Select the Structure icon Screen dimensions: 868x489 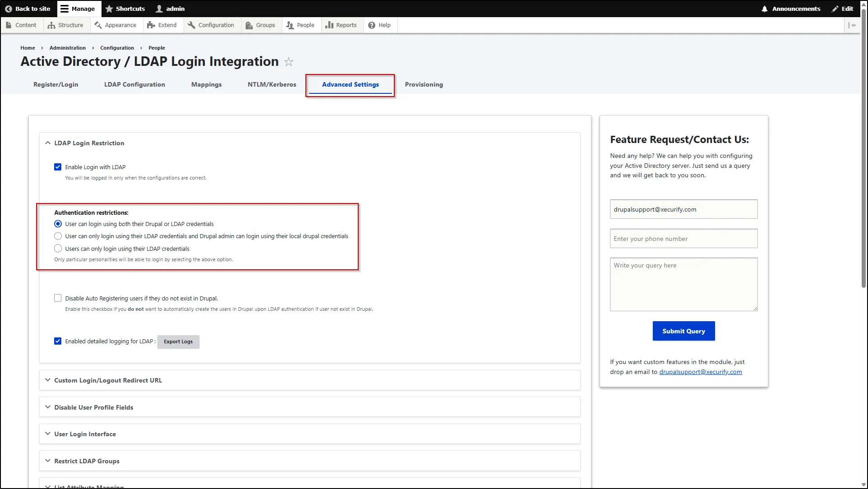click(51, 25)
